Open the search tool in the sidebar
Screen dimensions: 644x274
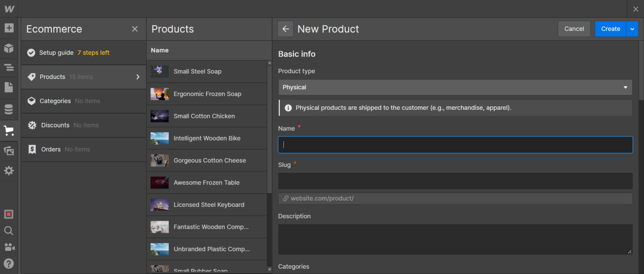click(x=9, y=230)
